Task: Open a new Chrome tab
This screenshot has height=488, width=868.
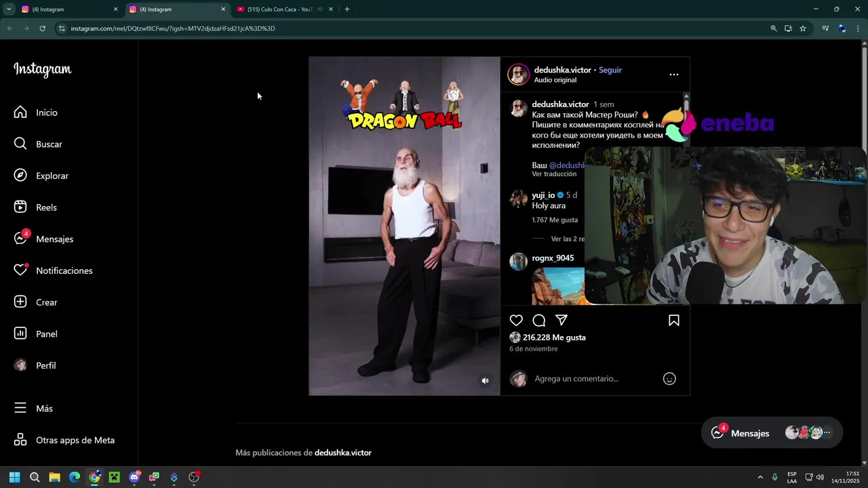Action: pyautogui.click(x=347, y=9)
